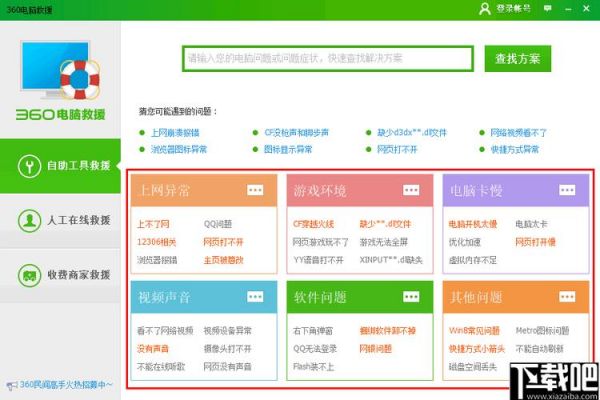Select 摄像头打不开 issue
Viewport: 600px width, 400px height.
click(x=228, y=349)
